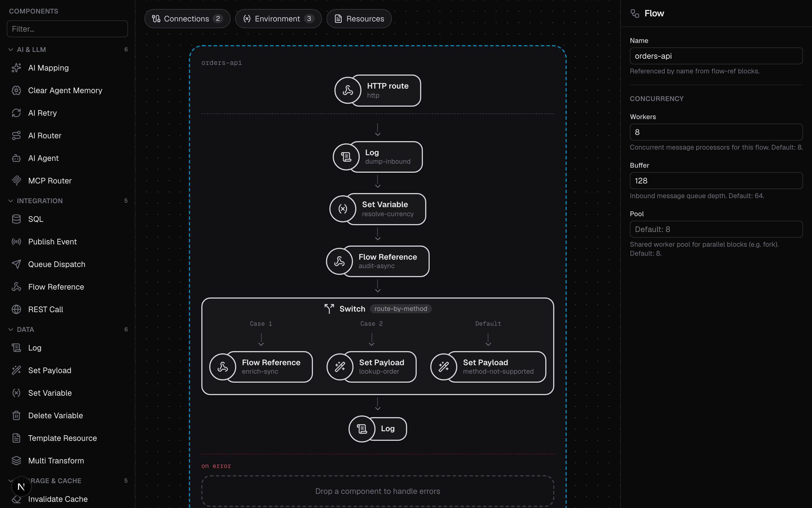The width and height of the screenshot is (812, 508).
Task: Click the Set Payload wand sidebar icon
Action: (x=16, y=370)
